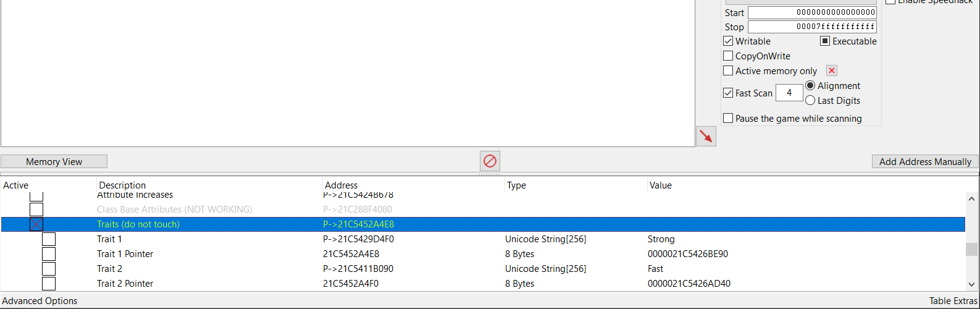980x309 pixels.
Task: Activate the Trait 2 Pointer checkbox
Action: (49, 284)
